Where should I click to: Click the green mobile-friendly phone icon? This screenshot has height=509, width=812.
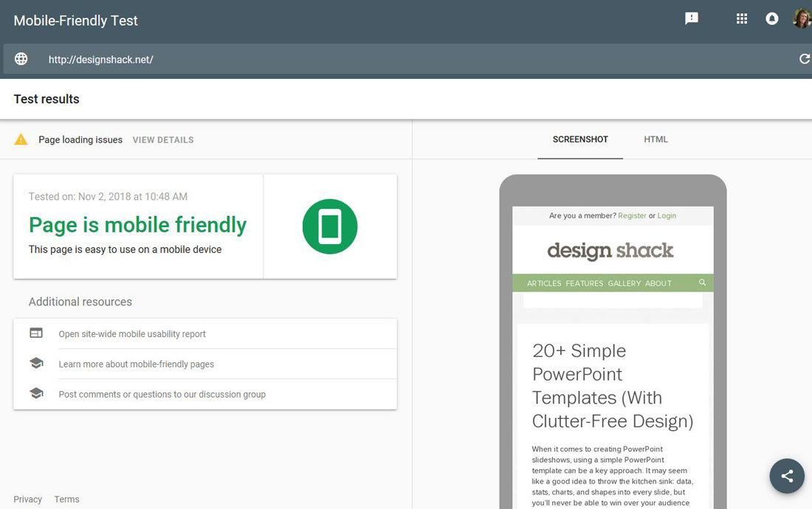330,226
